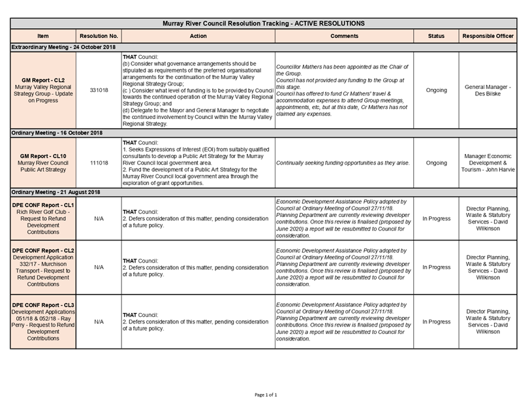Click the Action column header

(198, 36)
